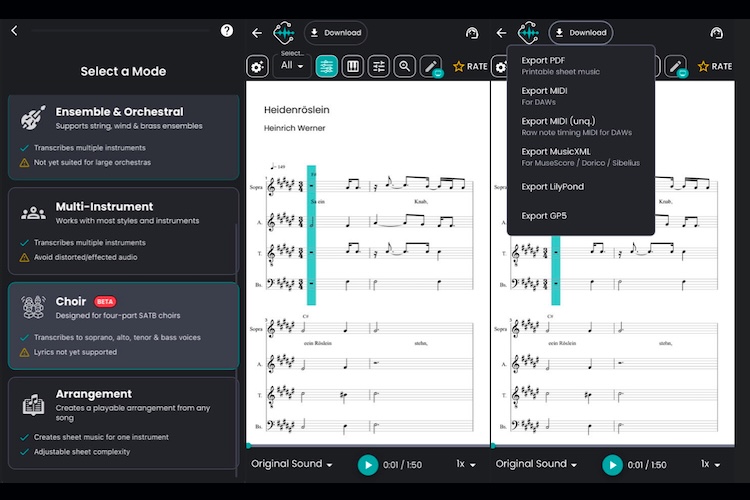This screenshot has height=500, width=750.
Task: Click the red BETA badge beside Choir
Action: click(x=105, y=301)
